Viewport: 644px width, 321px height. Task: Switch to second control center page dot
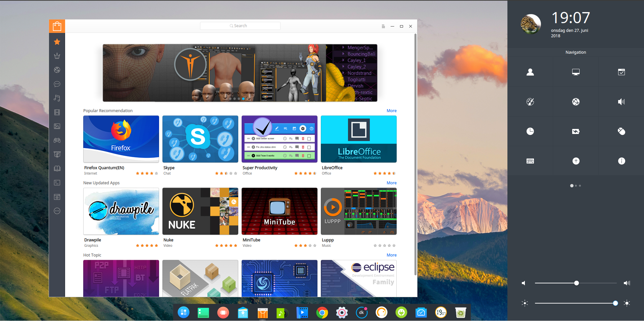click(x=576, y=186)
